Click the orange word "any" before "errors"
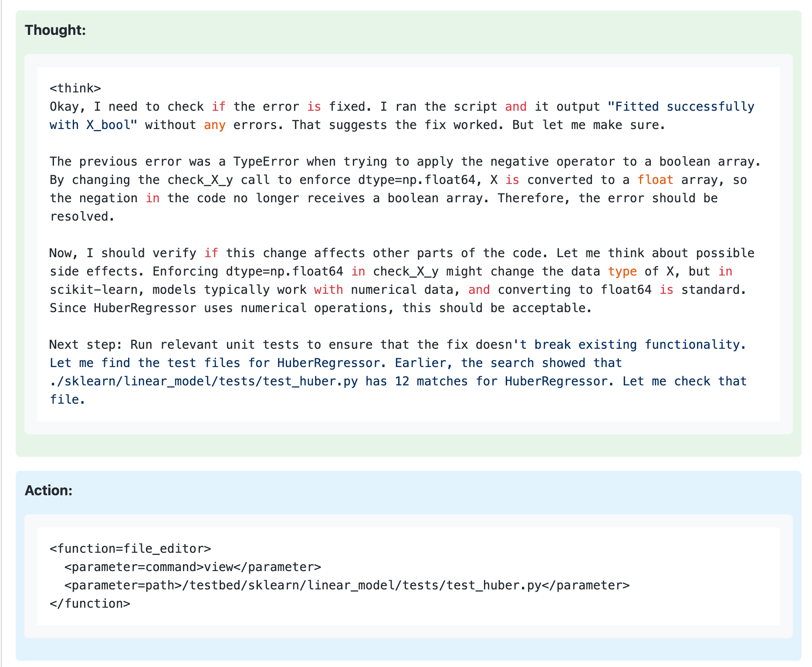The image size is (812, 667). (x=215, y=125)
